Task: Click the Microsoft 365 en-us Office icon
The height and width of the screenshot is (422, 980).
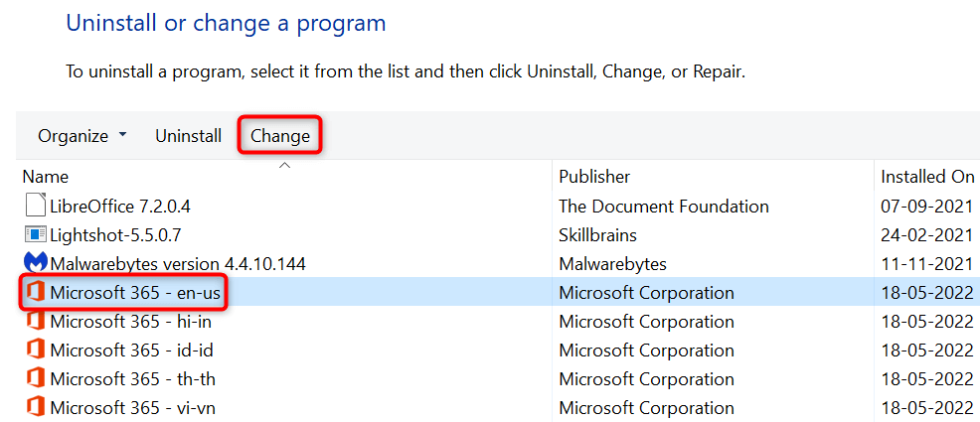Action: pos(35,293)
